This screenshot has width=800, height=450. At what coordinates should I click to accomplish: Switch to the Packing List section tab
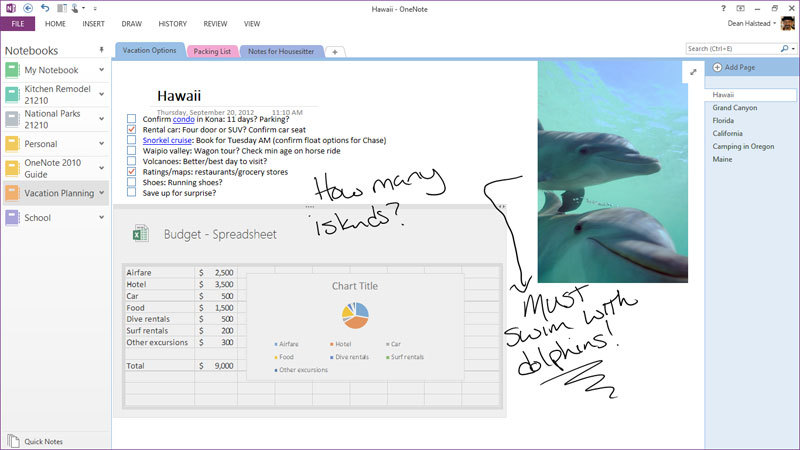click(212, 51)
